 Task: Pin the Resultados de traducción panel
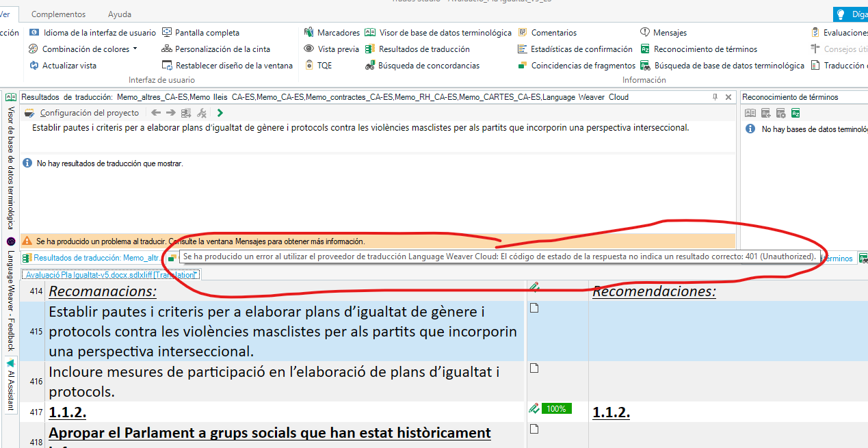[x=715, y=97]
